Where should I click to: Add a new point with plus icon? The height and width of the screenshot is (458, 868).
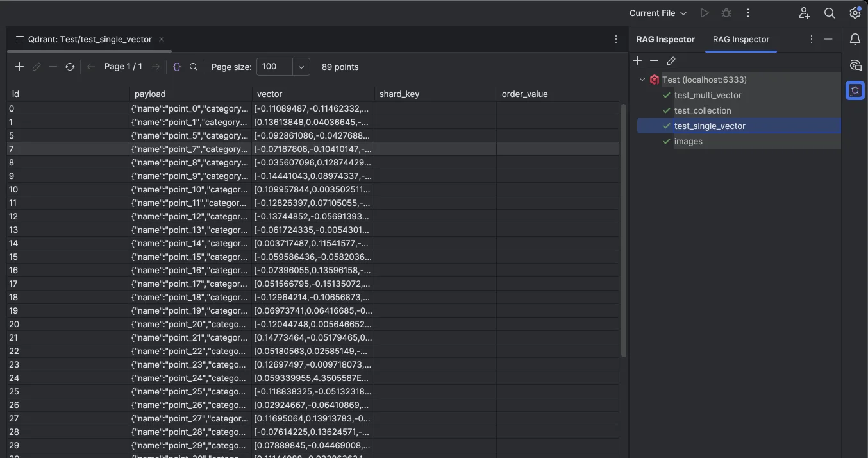click(19, 67)
